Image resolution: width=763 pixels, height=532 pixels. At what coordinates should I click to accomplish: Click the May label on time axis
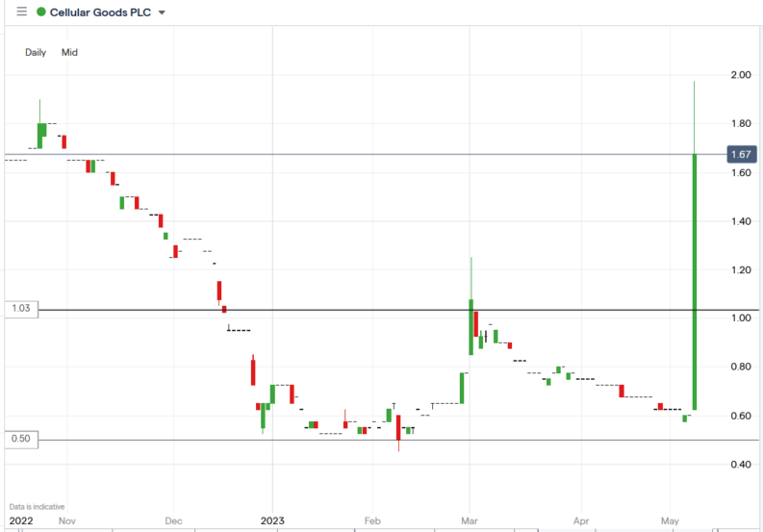tap(670, 520)
